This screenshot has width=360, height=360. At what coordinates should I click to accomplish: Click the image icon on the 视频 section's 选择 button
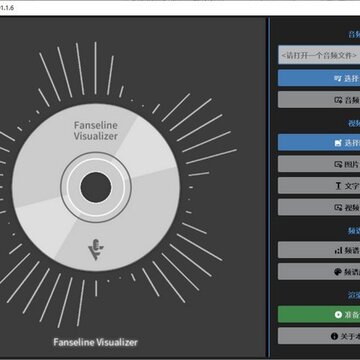[338, 143]
